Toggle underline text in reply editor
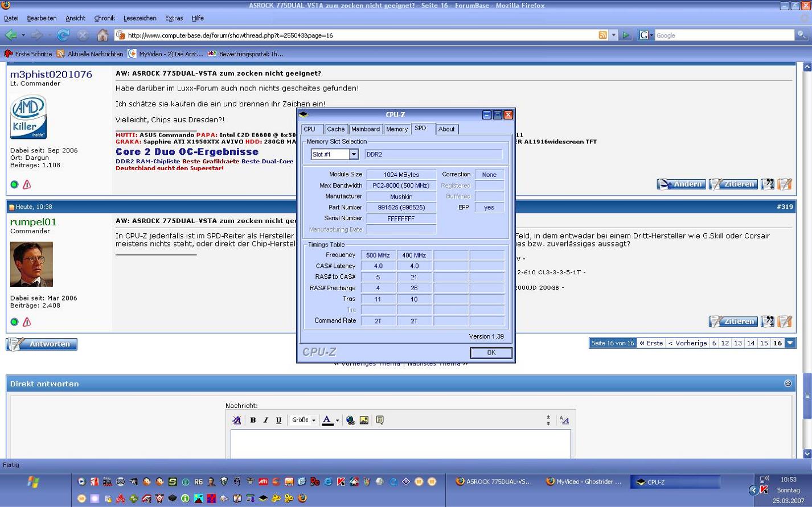 [278, 421]
